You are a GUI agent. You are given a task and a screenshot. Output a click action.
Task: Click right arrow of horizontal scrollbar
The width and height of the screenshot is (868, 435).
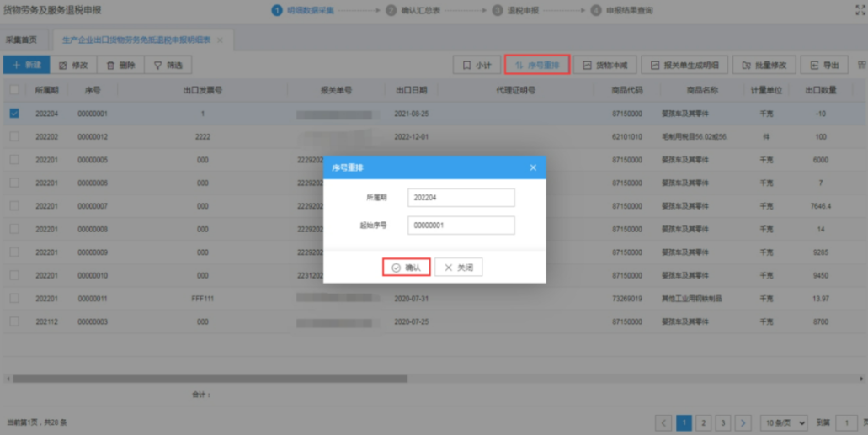[861, 379]
